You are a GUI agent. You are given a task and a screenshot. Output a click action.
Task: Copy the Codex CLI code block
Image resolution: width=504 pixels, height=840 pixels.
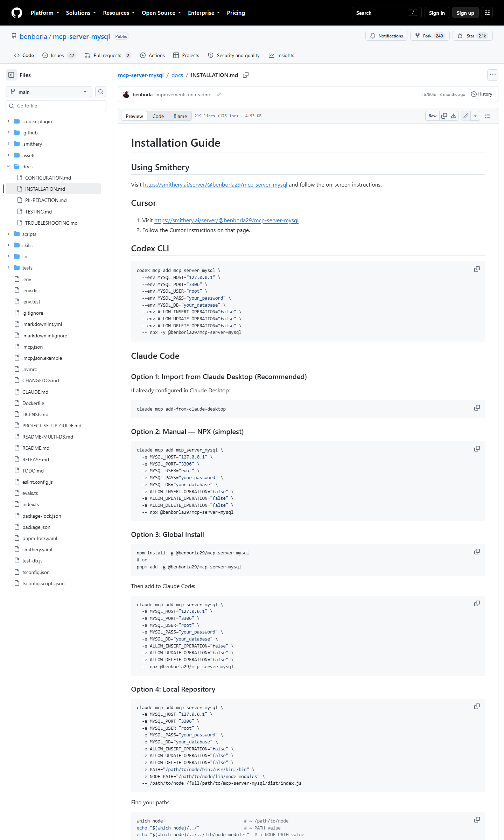point(477,269)
